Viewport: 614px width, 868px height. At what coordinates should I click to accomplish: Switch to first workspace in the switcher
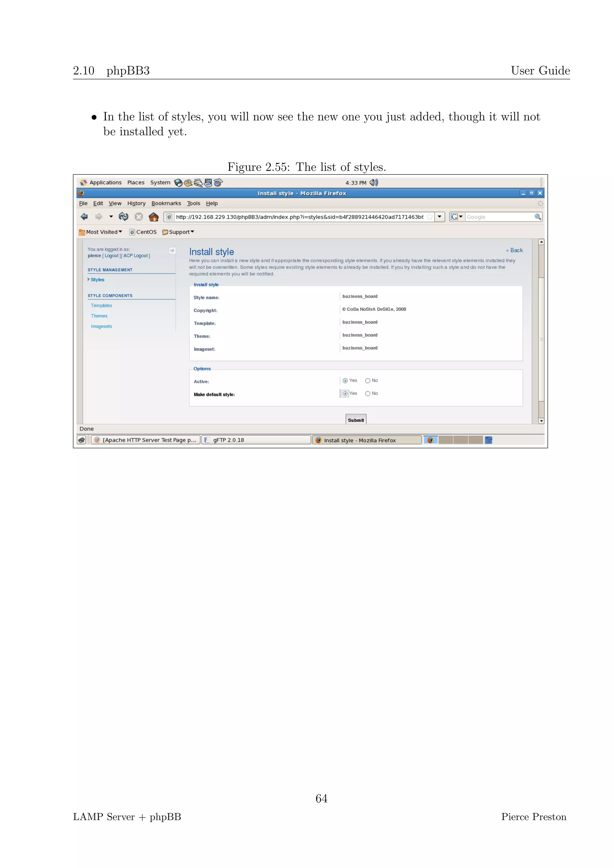(x=430, y=440)
